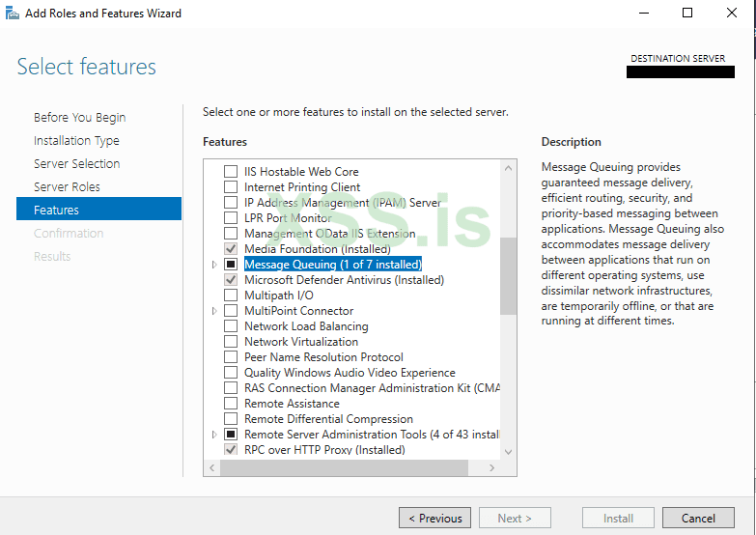Click the Previous button
Screen dimensions: 756x535
click(x=434, y=519)
